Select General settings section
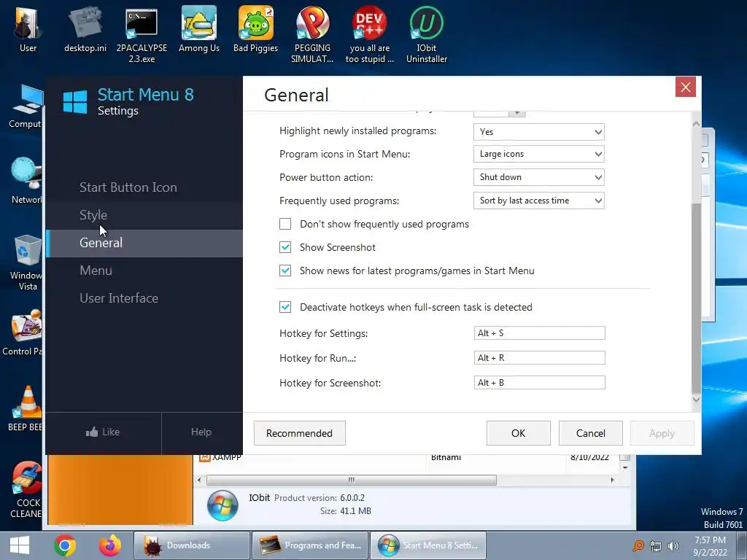The height and width of the screenshot is (560, 747). point(144,243)
